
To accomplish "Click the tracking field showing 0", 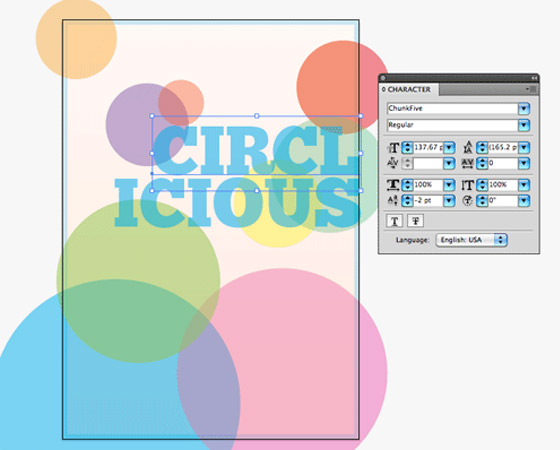I will [x=503, y=163].
